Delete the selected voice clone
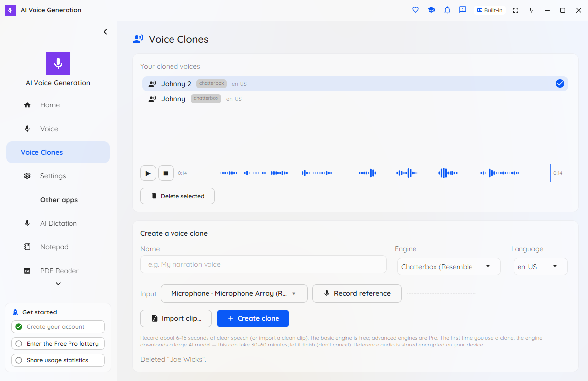Screen dimensions: 588x381 177,196
